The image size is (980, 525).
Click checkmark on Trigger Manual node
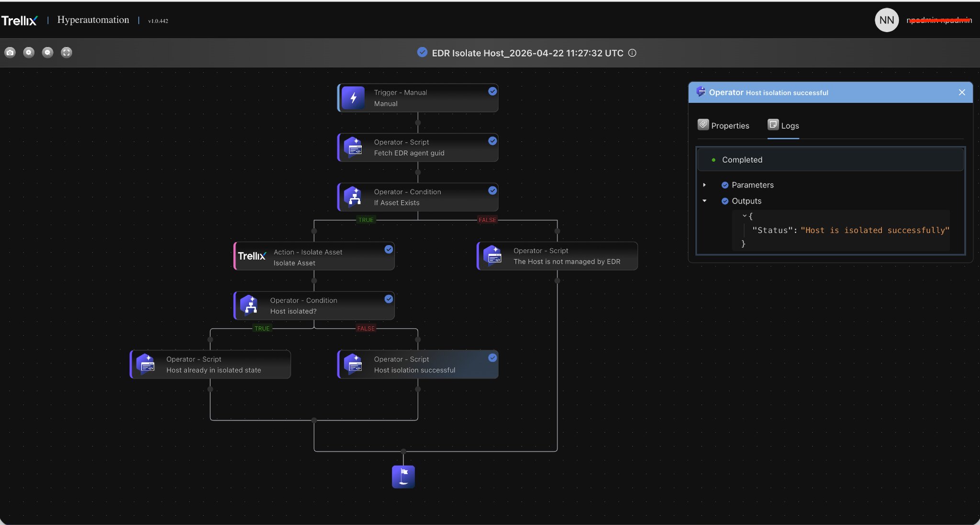[492, 91]
